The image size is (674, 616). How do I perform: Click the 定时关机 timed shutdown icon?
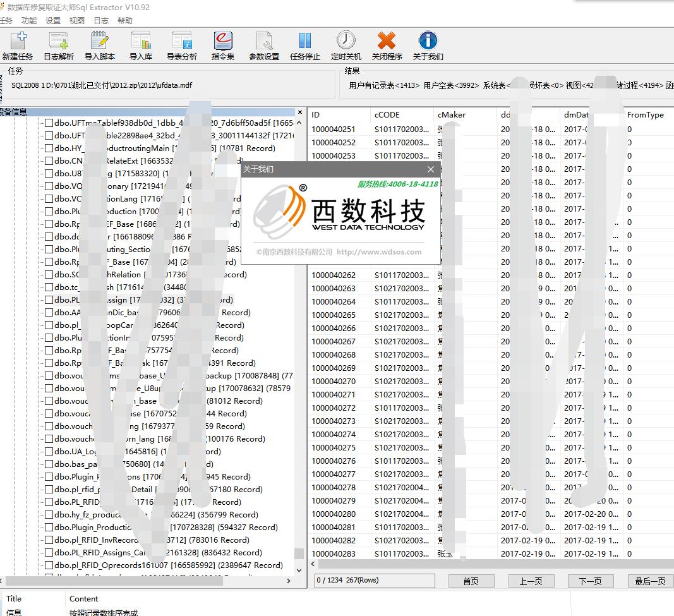pos(346,45)
